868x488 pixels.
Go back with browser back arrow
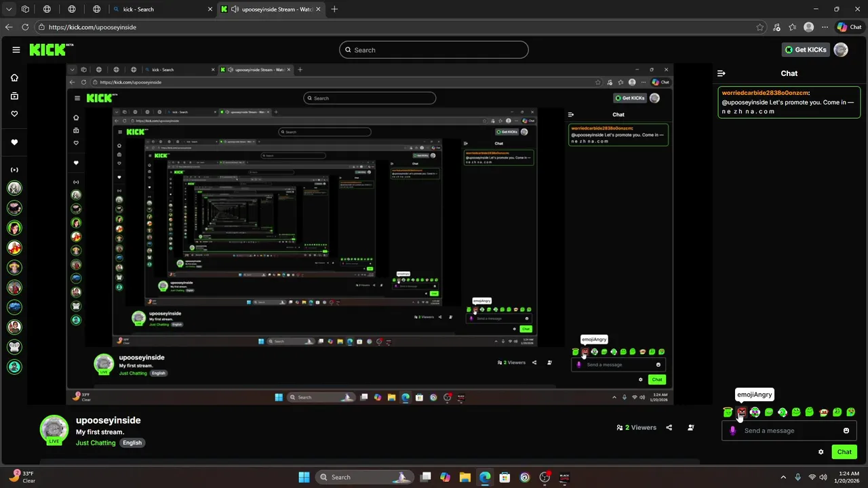tap(9, 27)
